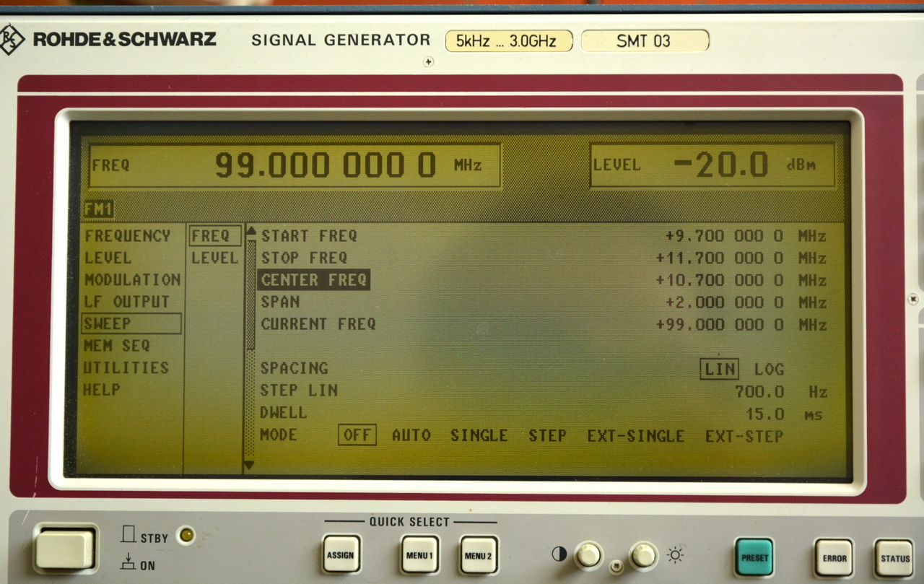Select MEM SEQ menu entry
Screen dimensions: 924x584
[x=117, y=346]
